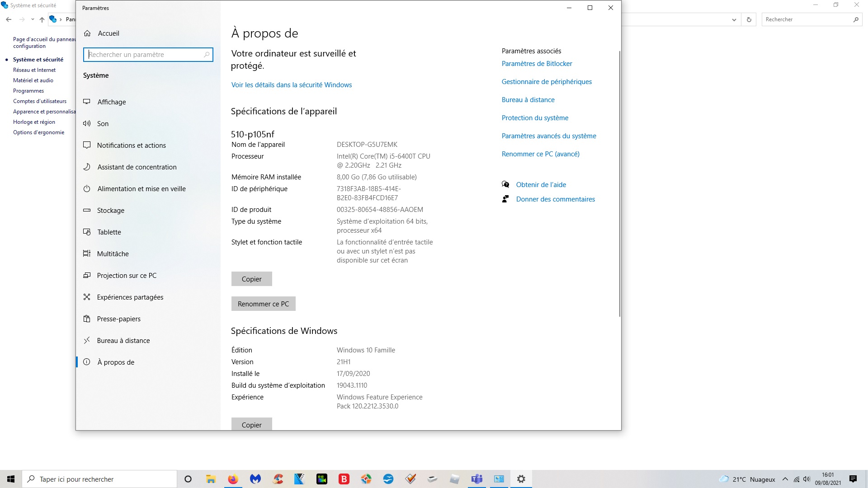
Task: Click taskbar search box Taper ici pour rechercher
Action: tap(99, 479)
